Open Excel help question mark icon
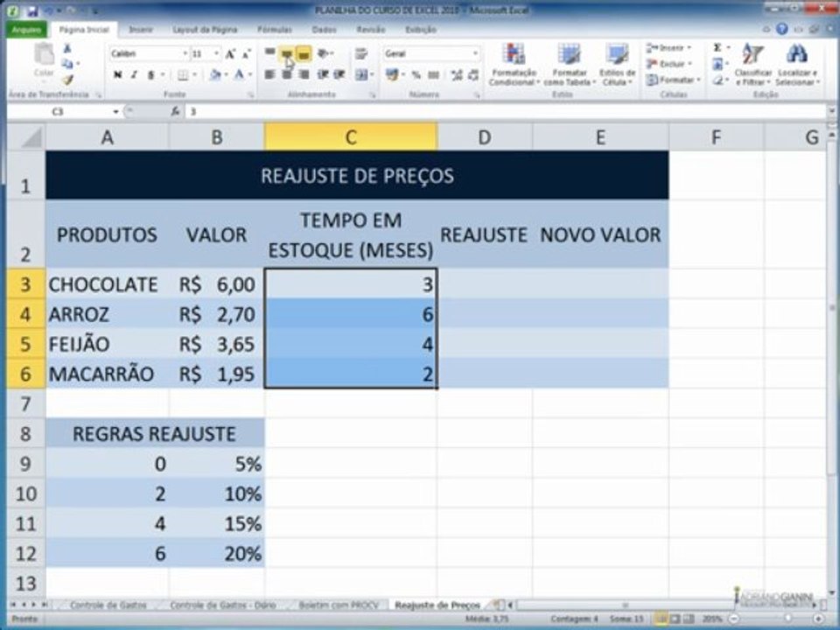 [x=782, y=29]
